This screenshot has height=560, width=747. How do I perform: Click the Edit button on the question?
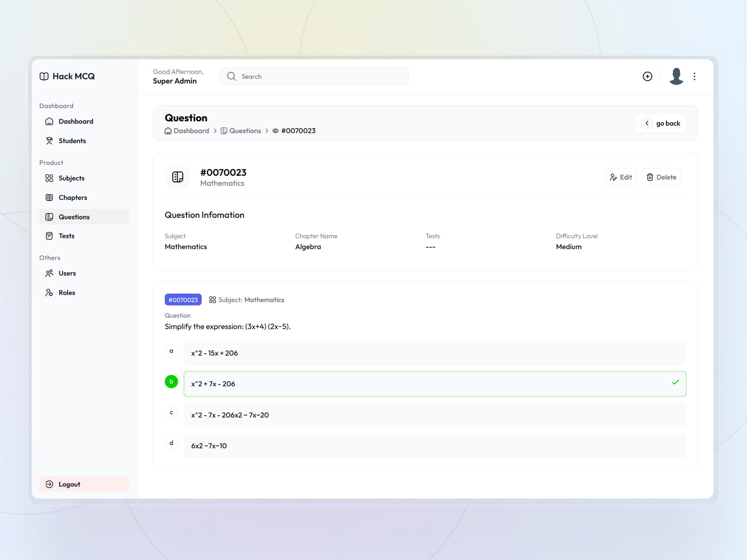point(621,177)
